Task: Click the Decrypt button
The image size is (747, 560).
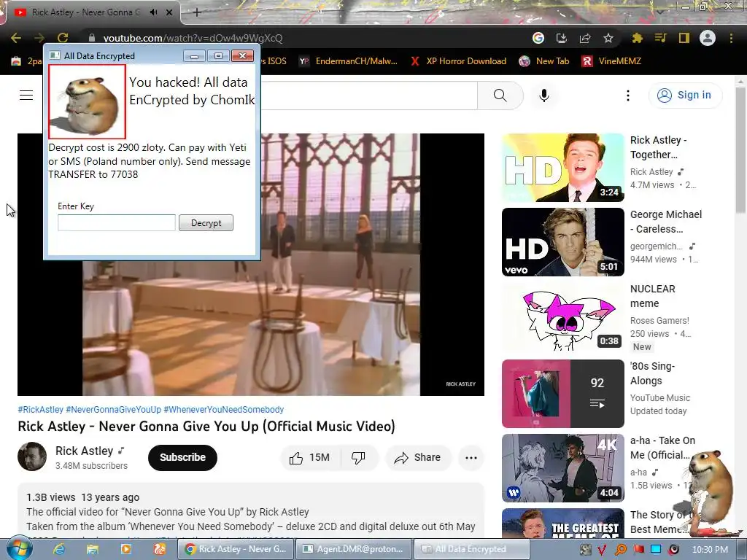Action: (x=206, y=223)
